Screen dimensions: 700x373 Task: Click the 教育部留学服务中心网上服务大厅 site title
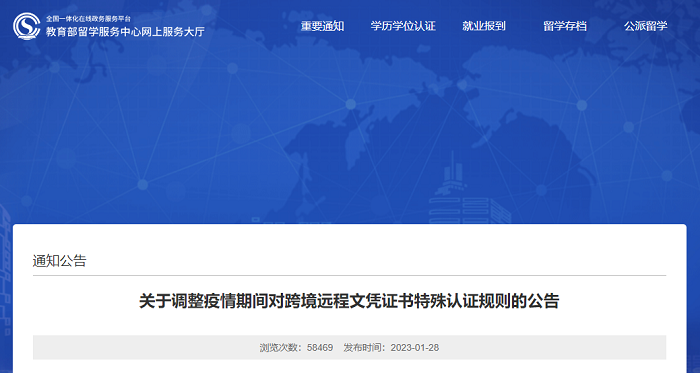point(125,31)
